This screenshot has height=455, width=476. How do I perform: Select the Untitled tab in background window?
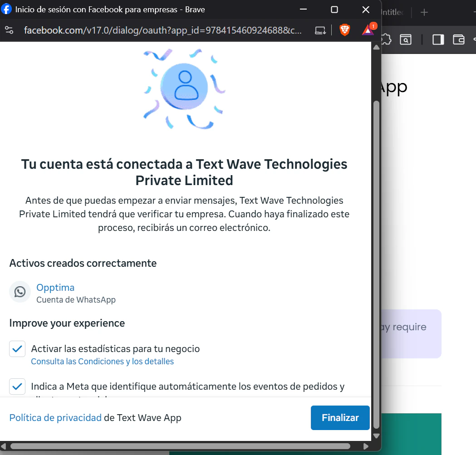[393, 12]
